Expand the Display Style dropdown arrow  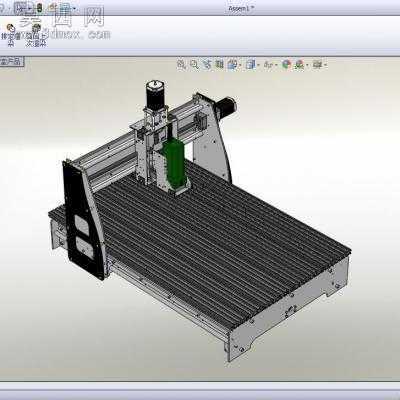tap(258, 65)
